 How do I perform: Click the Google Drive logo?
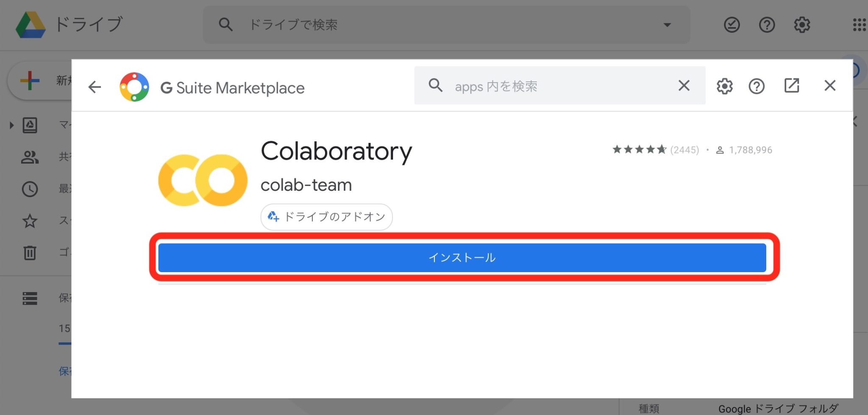point(30,24)
